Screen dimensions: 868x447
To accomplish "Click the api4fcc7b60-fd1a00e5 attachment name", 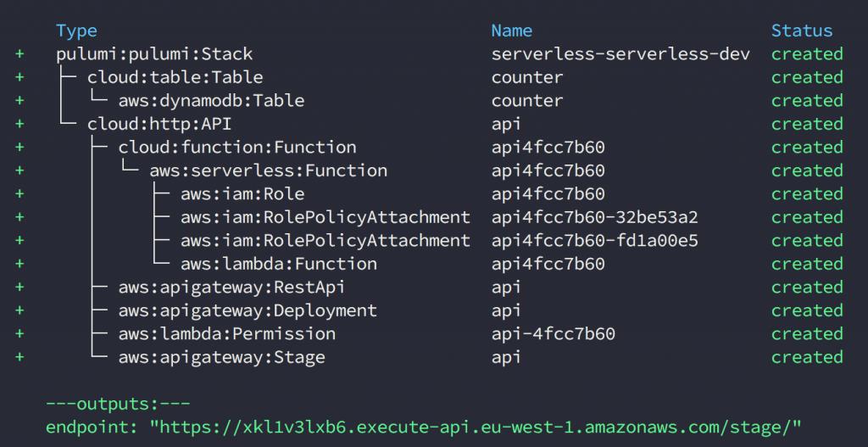I will pyautogui.click(x=594, y=241).
